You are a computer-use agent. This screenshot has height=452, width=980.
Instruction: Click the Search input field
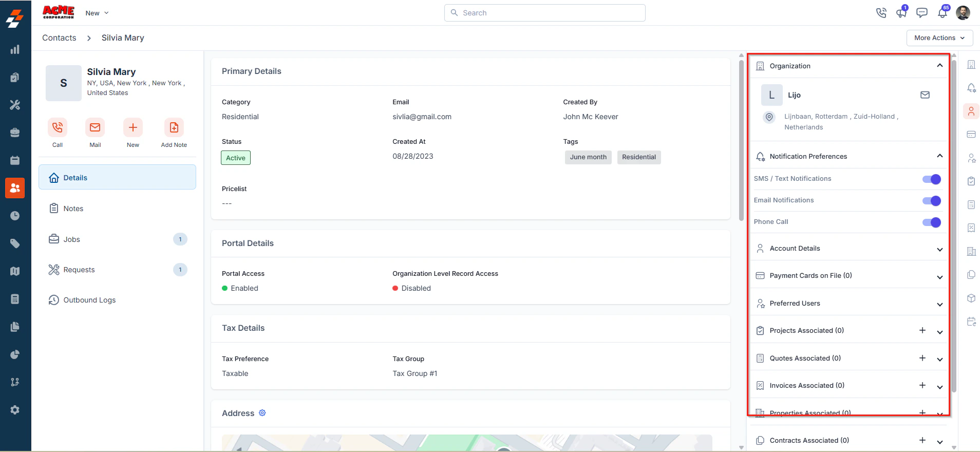544,13
